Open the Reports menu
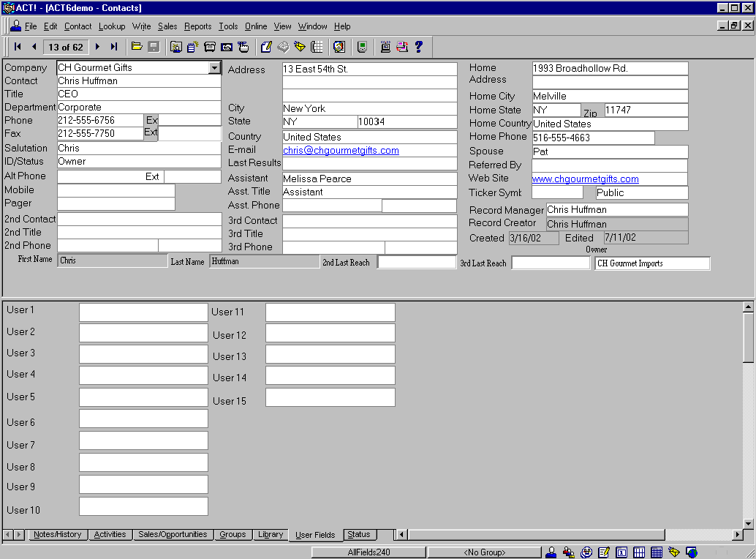756x559 pixels. coord(197,26)
